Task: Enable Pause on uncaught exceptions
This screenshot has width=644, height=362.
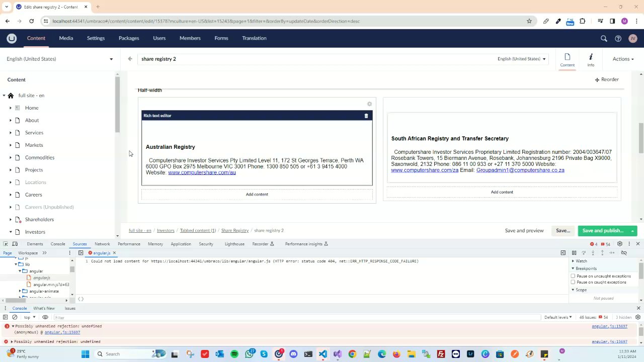Action: [x=573, y=276]
